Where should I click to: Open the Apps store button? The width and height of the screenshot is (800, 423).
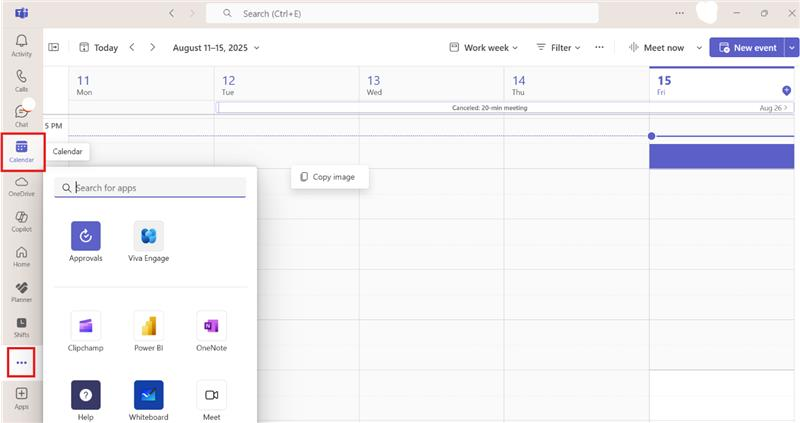[x=21, y=398]
